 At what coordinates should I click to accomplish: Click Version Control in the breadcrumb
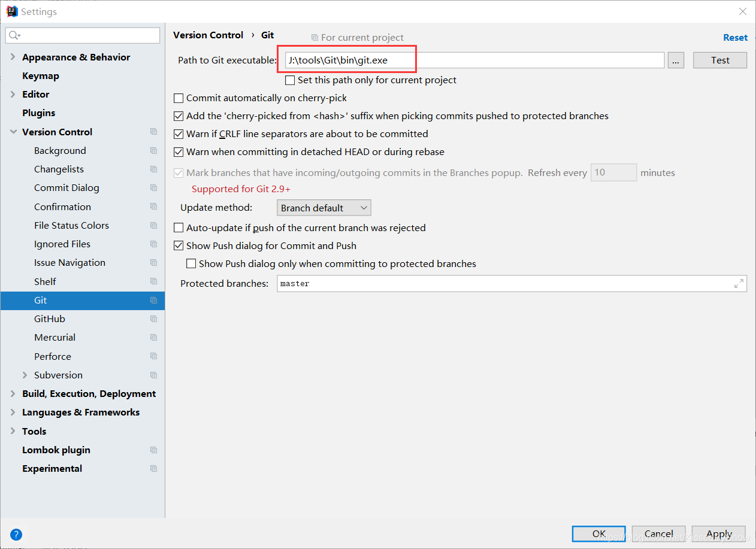tap(208, 35)
